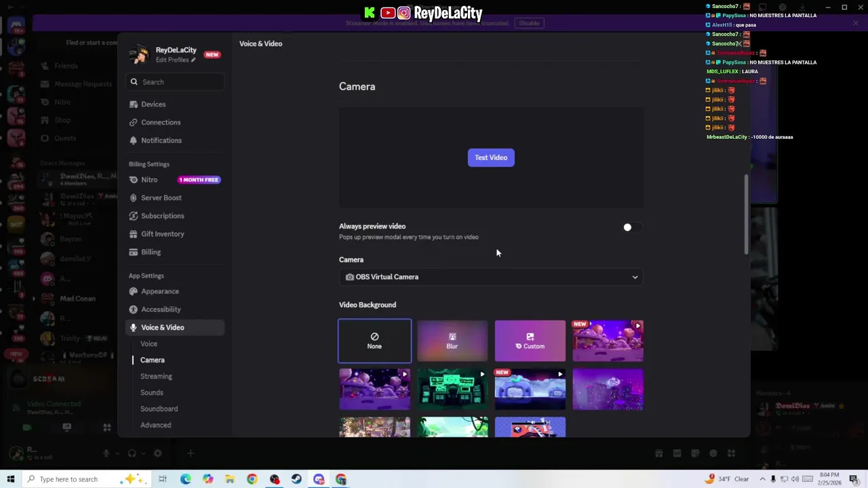The width and height of the screenshot is (868, 488).
Task: Select Blur video background
Action: pyautogui.click(x=452, y=341)
